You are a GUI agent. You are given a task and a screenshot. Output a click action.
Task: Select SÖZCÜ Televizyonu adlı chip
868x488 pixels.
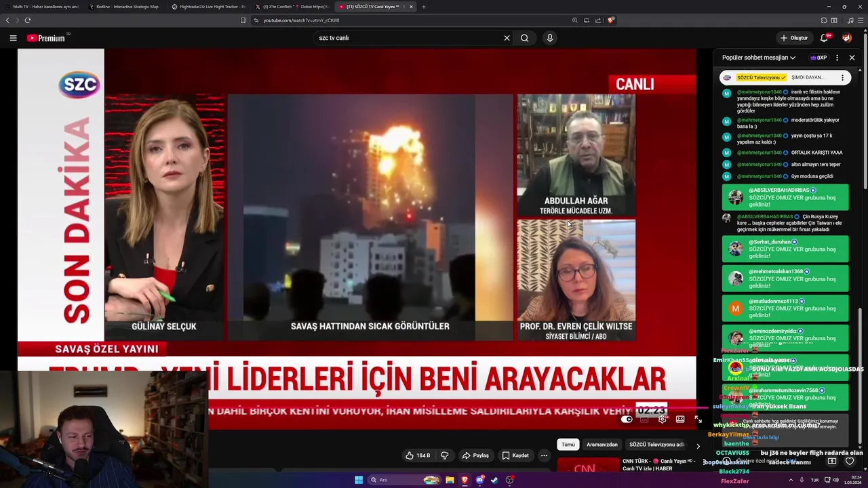[x=656, y=445]
